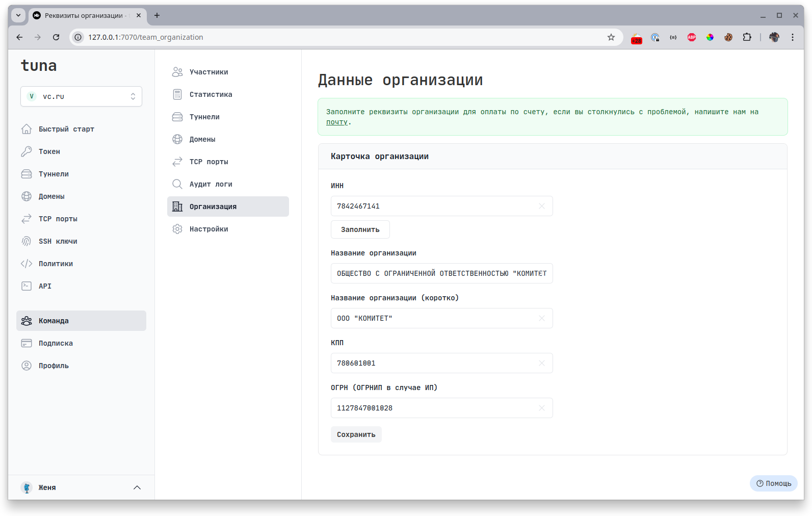Open SSH ключи via the fingerprint icon

pos(27,241)
